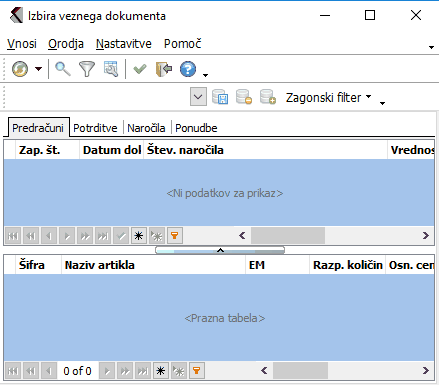Image resolution: width=439 pixels, height=385 pixels.
Task: Switch to the Potrditve tab
Action: tap(95, 128)
